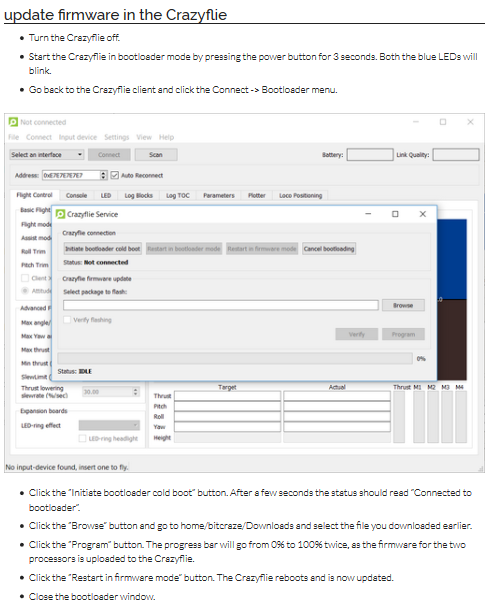Viewport: 499px width, 616px height.
Task: Switch to the Plotter tab
Action: pyautogui.click(x=257, y=196)
